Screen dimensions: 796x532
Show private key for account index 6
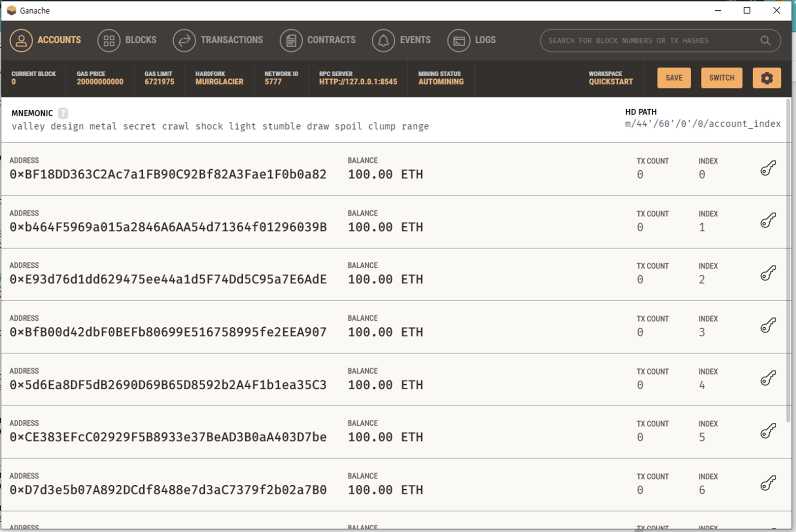pyautogui.click(x=768, y=483)
